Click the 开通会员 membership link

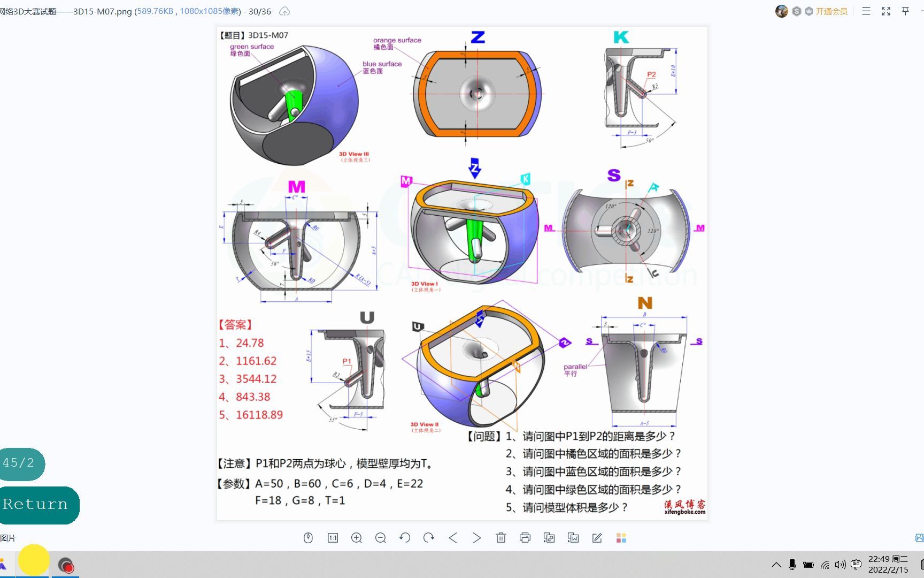coord(831,11)
